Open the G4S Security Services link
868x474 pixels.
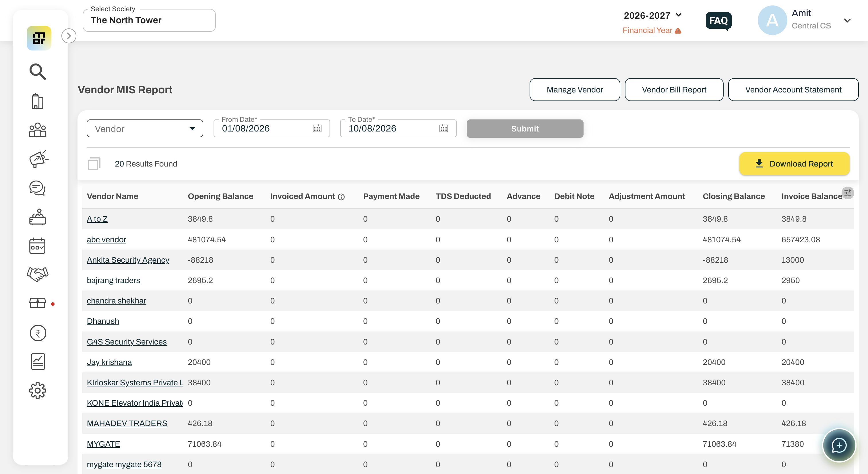click(x=127, y=342)
